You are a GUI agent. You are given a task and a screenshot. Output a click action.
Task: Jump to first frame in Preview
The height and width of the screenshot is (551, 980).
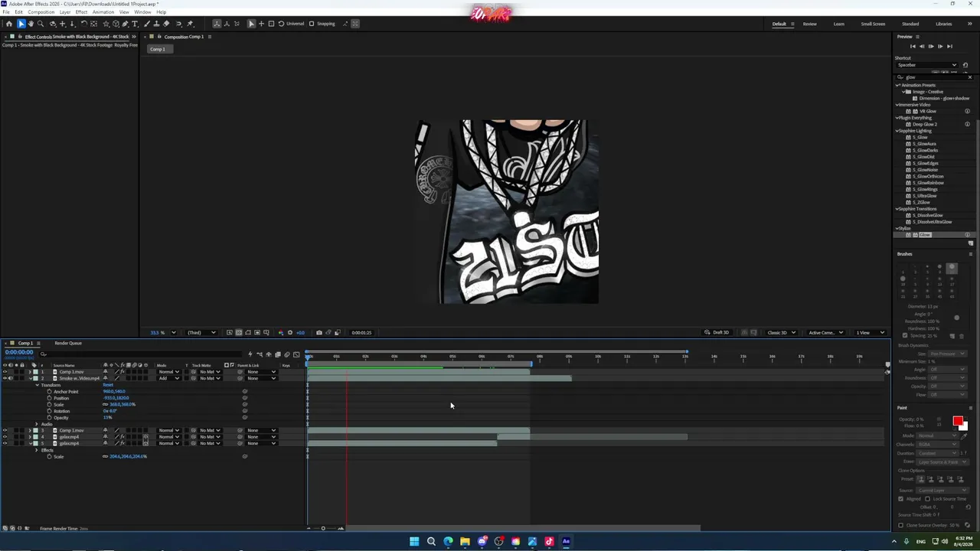913,47
